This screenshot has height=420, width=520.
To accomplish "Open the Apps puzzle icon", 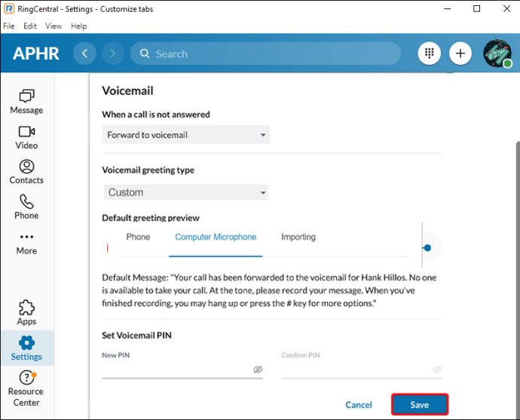I will click(26, 312).
